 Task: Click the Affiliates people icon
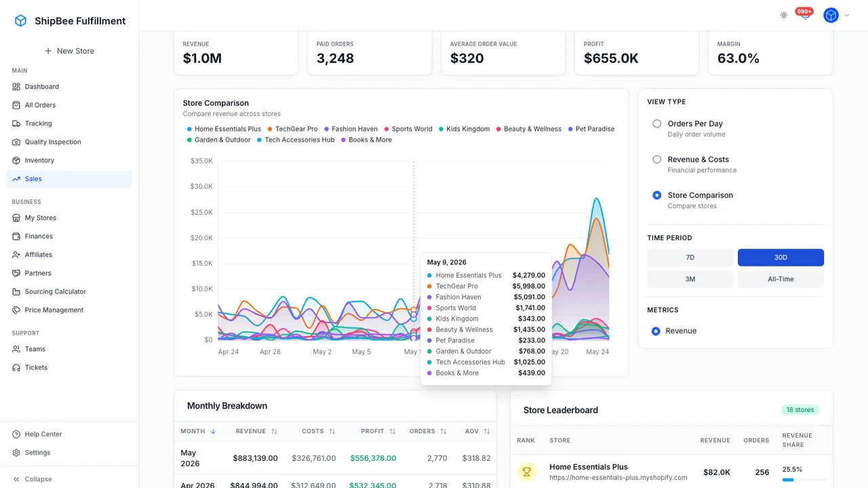point(17,255)
